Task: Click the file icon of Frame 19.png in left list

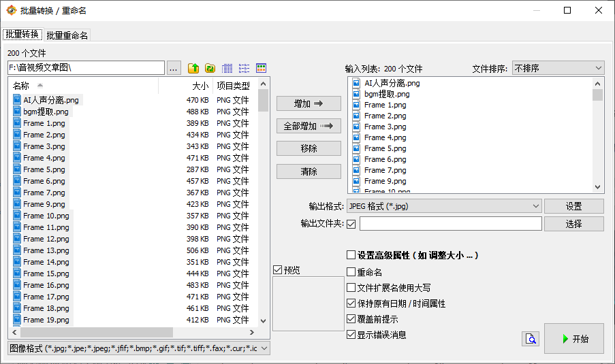Action: [x=17, y=320]
